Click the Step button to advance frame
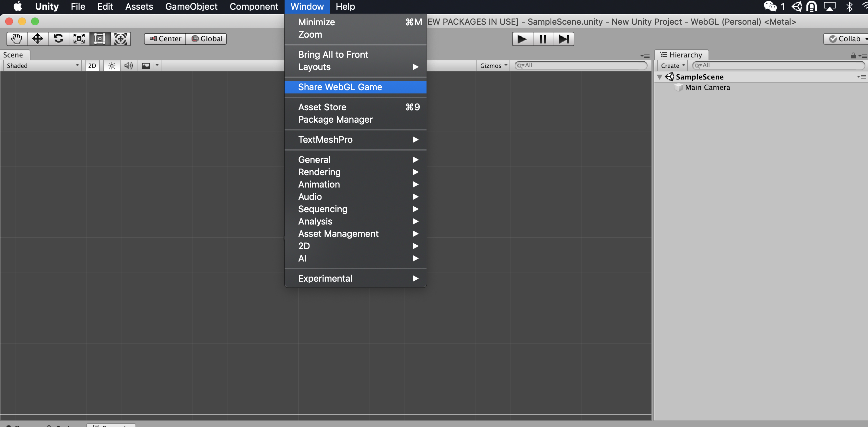The height and width of the screenshot is (427, 868). click(x=564, y=39)
